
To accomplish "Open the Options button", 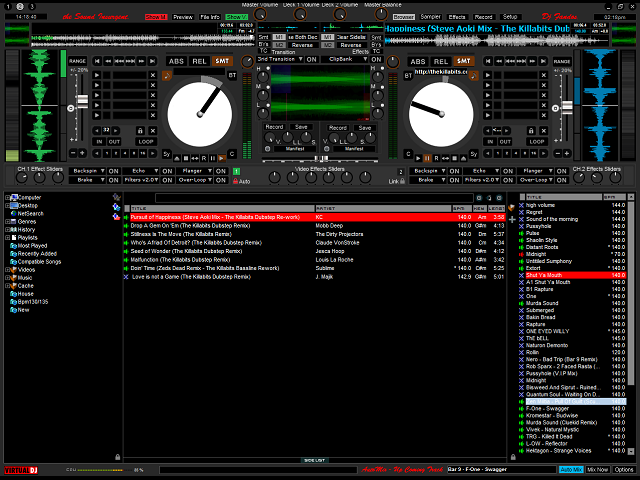I will click(624, 470).
